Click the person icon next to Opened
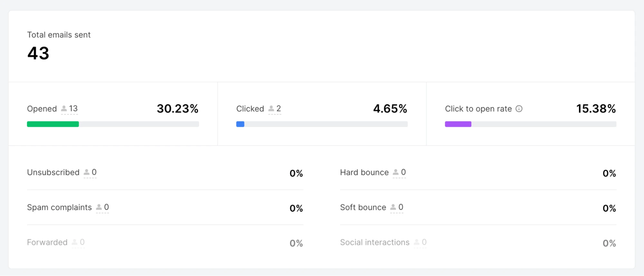 pyautogui.click(x=64, y=109)
